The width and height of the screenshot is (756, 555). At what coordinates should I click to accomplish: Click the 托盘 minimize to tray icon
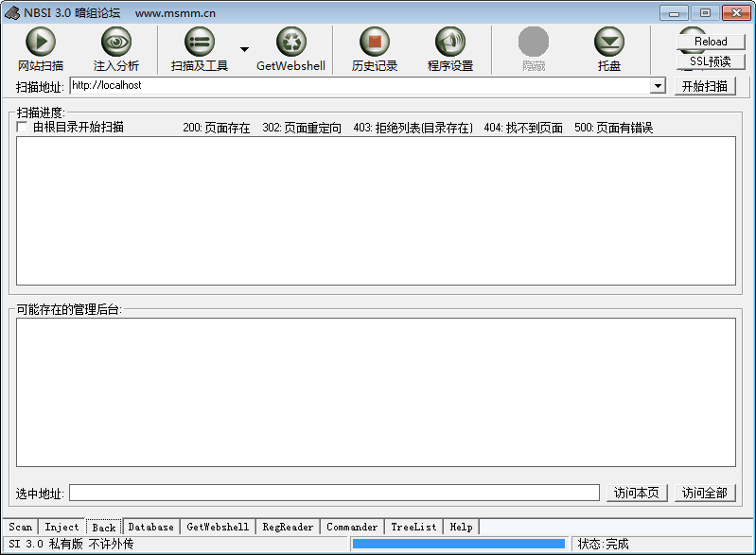(x=608, y=43)
